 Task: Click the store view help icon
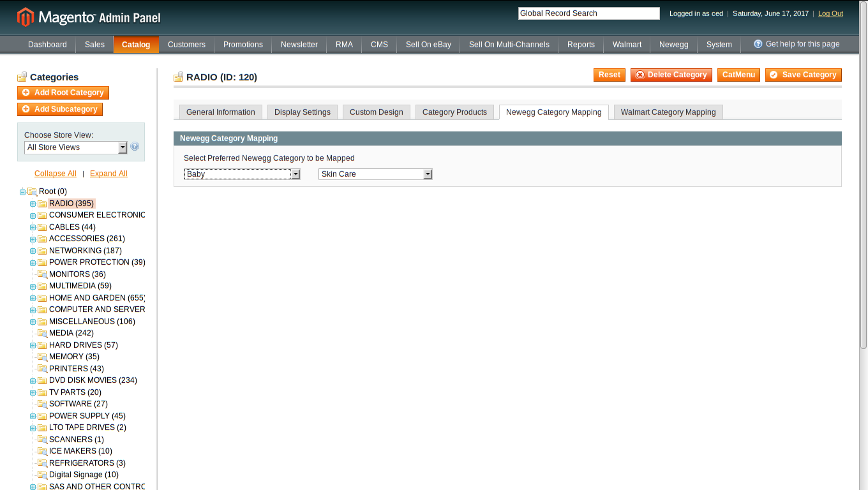(x=135, y=147)
